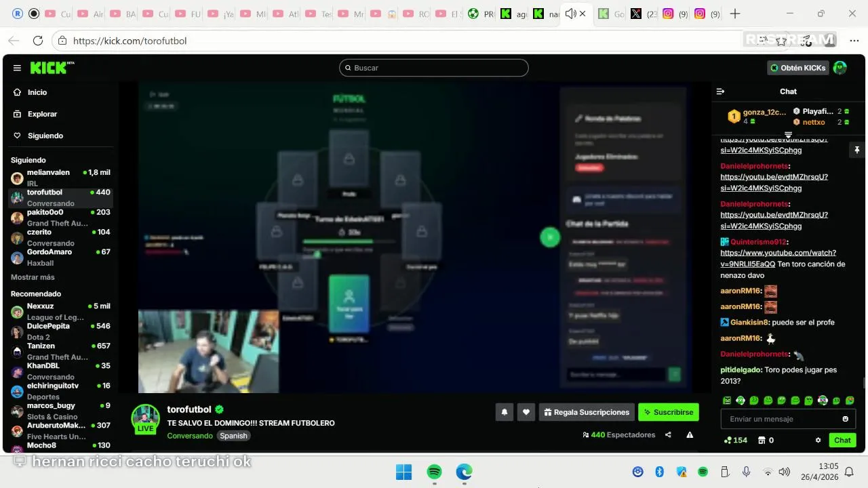The height and width of the screenshot is (488, 868).
Task: Open Spotify from the taskbar
Action: (x=434, y=472)
